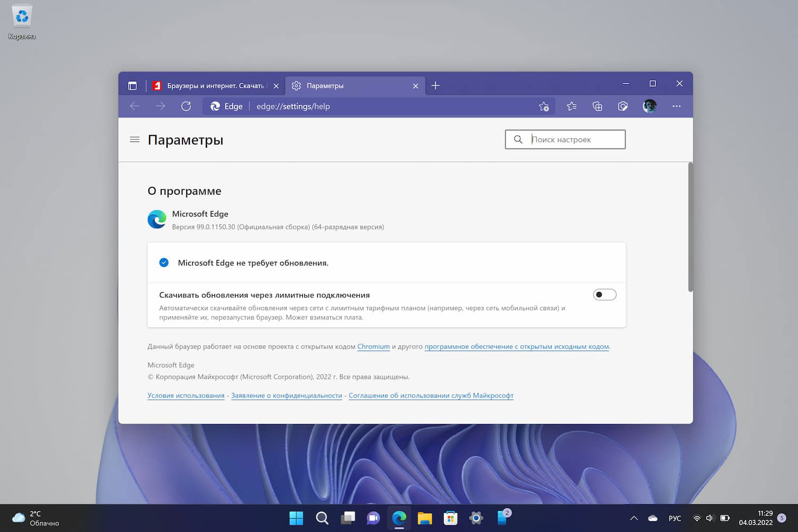Open the Chat taskbar icon
Image resolution: width=798 pixels, height=532 pixels.
[x=373, y=518]
